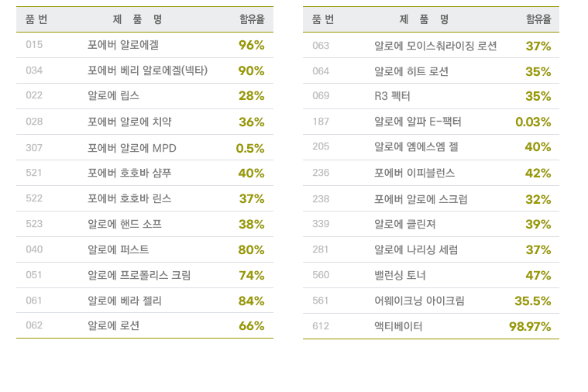Click the 0.03% content value
The height and width of the screenshot is (392, 588).
tap(533, 122)
